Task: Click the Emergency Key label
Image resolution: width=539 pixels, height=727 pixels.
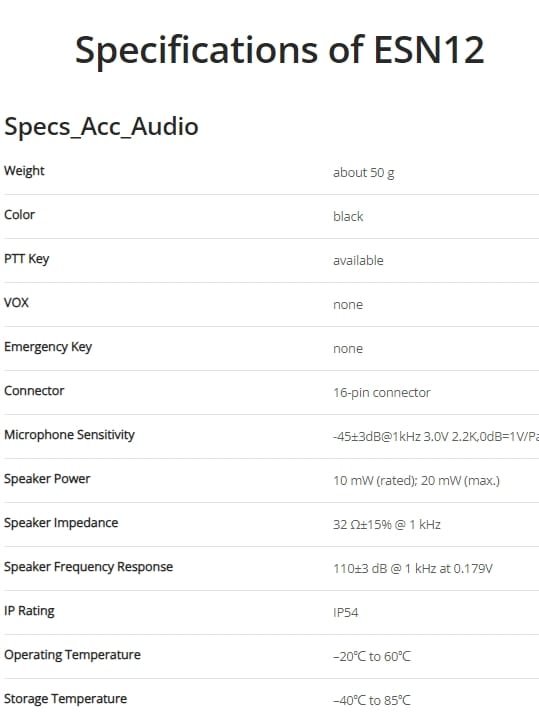Action: pyautogui.click(x=48, y=347)
